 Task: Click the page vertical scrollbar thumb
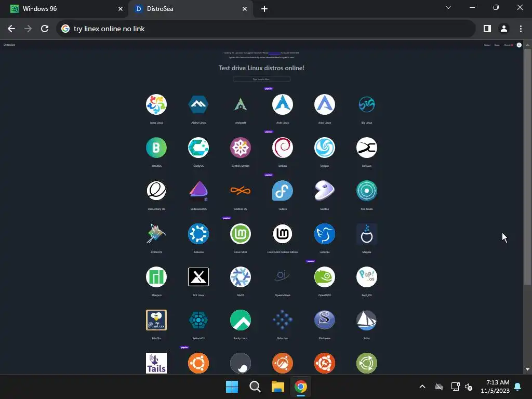click(527, 166)
